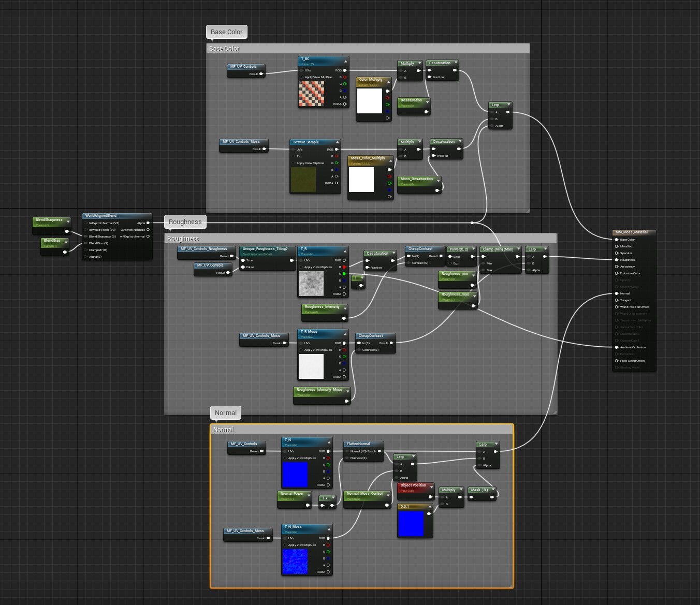
Task: Open the chevron on Moss_Desaturation node
Action: pos(438,181)
